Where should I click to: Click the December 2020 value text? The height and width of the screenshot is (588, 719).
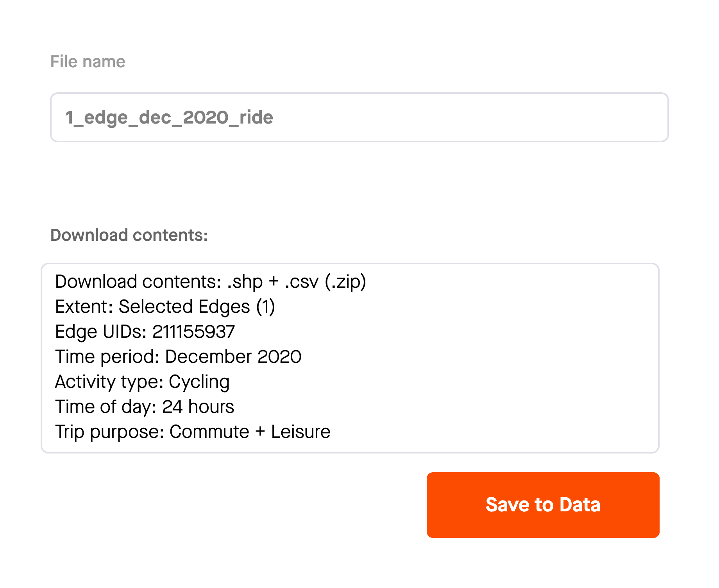(x=233, y=357)
